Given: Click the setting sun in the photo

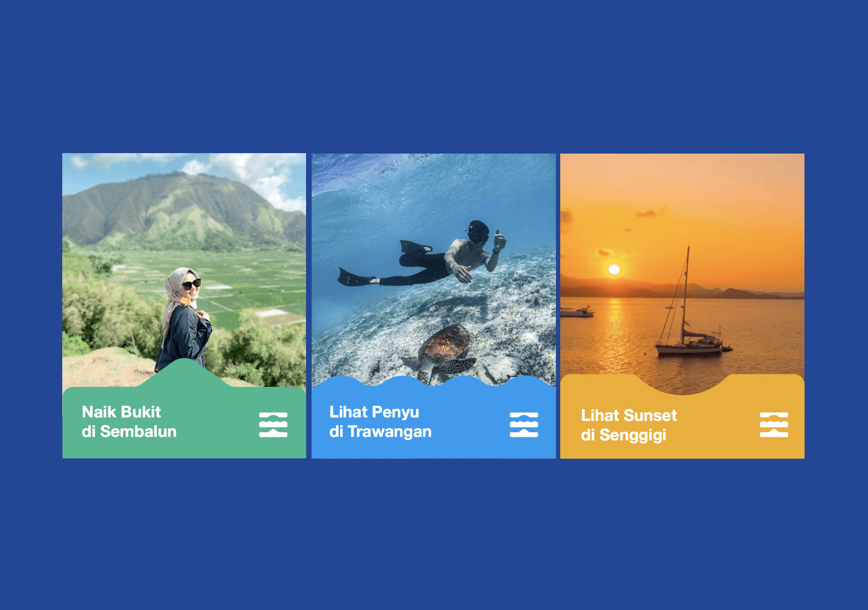Looking at the screenshot, I should [614, 270].
